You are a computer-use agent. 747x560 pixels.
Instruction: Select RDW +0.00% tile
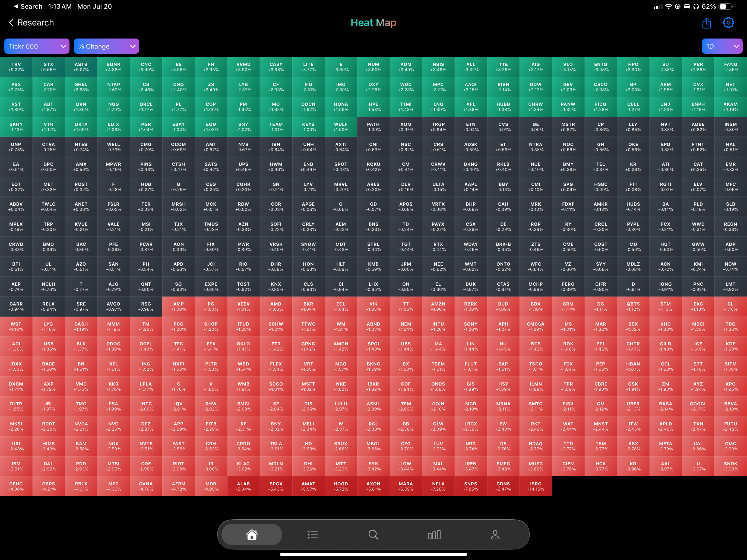pyautogui.click(x=243, y=207)
